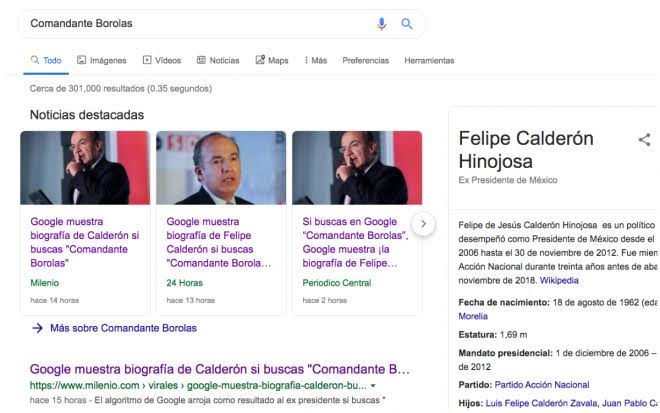Open the Milenio news card thumbnail
660x413 pixels.
(85, 168)
